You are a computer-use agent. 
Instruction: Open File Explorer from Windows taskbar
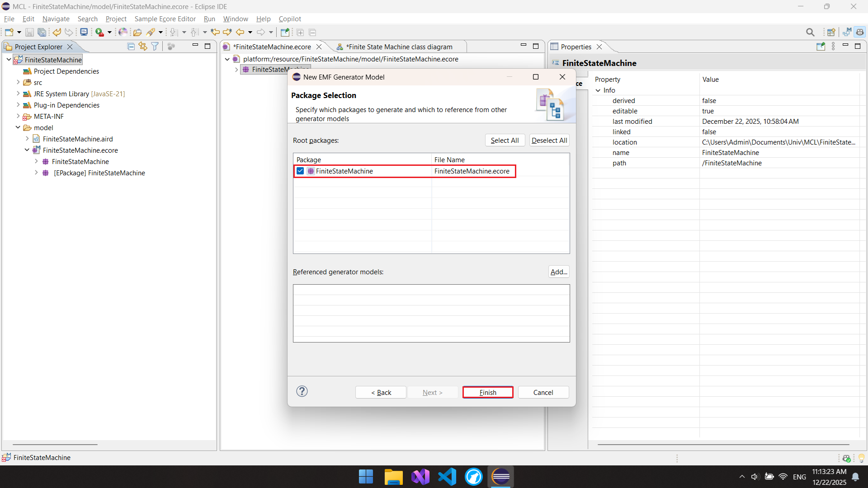[393, 477]
